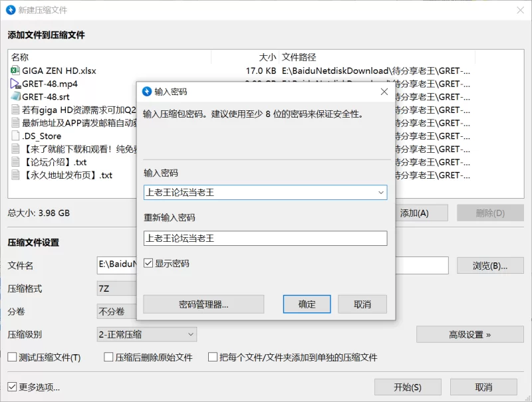The height and width of the screenshot is (402, 532).
Task: Click the 【永久地址发布页】.txt file icon
Action: point(15,175)
